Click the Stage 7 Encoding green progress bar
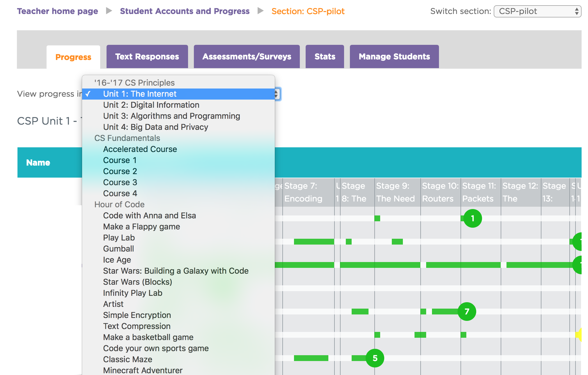The image size is (588, 375). [314, 242]
